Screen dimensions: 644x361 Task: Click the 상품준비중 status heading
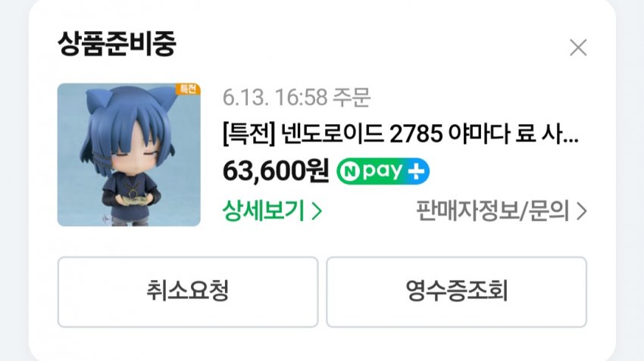117,43
